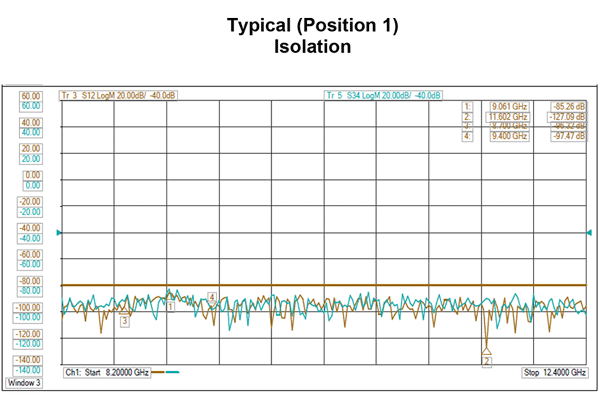The height and width of the screenshot is (400, 600).
Task: Click marker 2 readout 11.602 GHz
Action: click(x=506, y=116)
